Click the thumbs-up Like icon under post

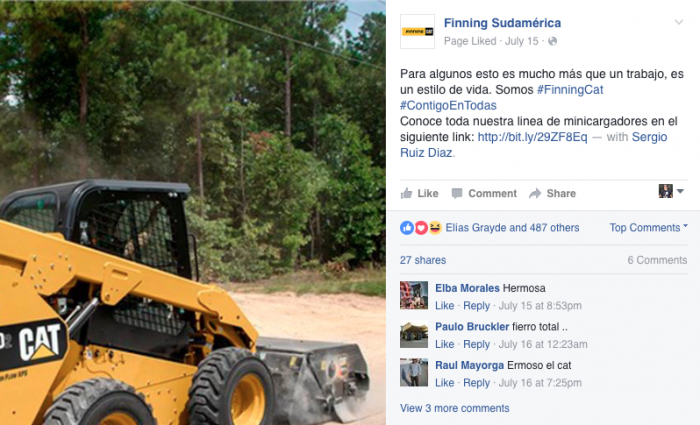pyautogui.click(x=406, y=193)
